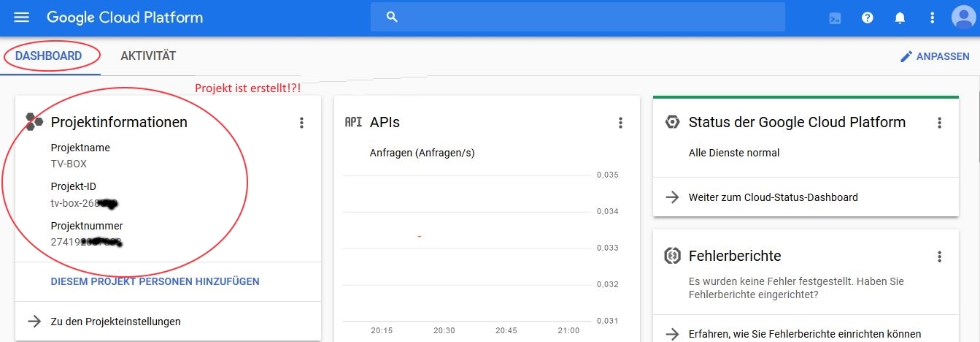Screen dimensions: 980x342
Task: Click the search magnifier icon
Action: tap(392, 17)
